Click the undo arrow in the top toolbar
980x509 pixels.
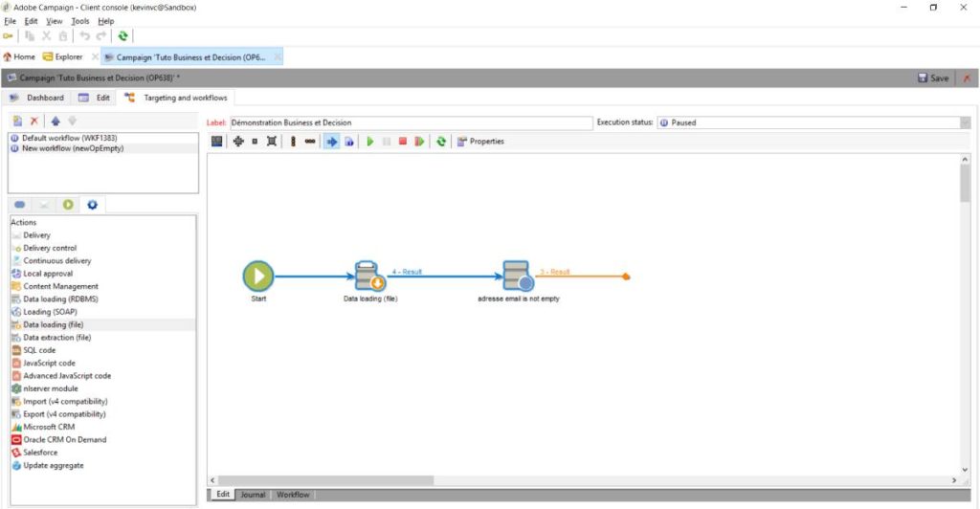pos(84,36)
